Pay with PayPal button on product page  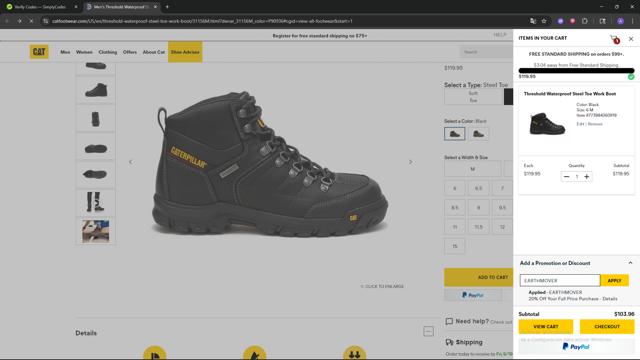pos(473,295)
